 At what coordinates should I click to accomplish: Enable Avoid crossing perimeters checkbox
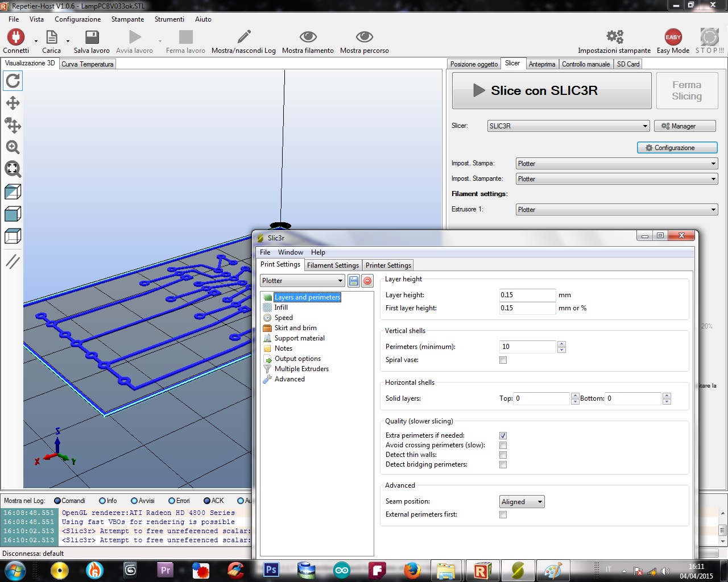[x=503, y=445]
